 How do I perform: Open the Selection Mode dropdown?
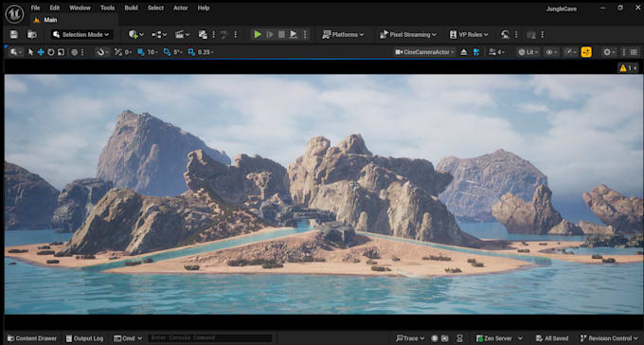(81, 34)
